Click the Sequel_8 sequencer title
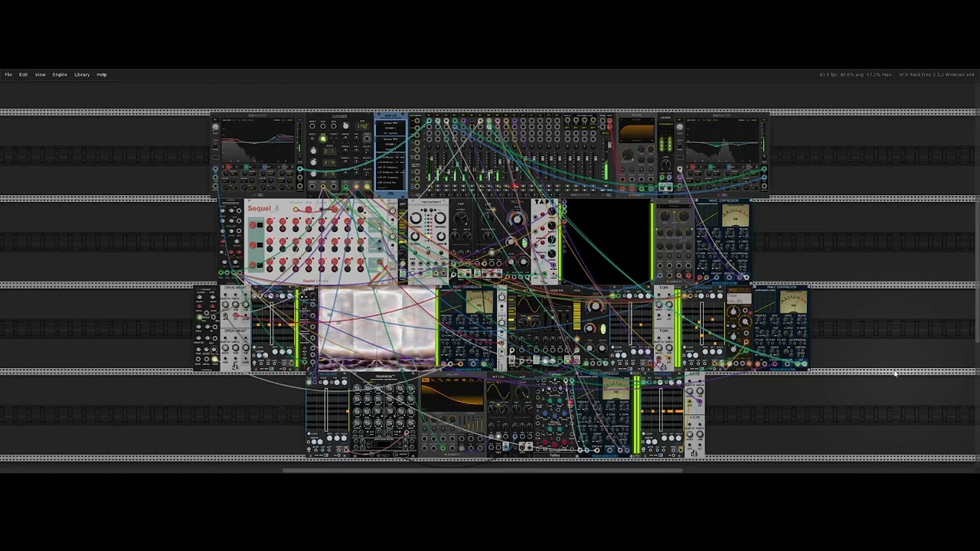 pos(263,208)
